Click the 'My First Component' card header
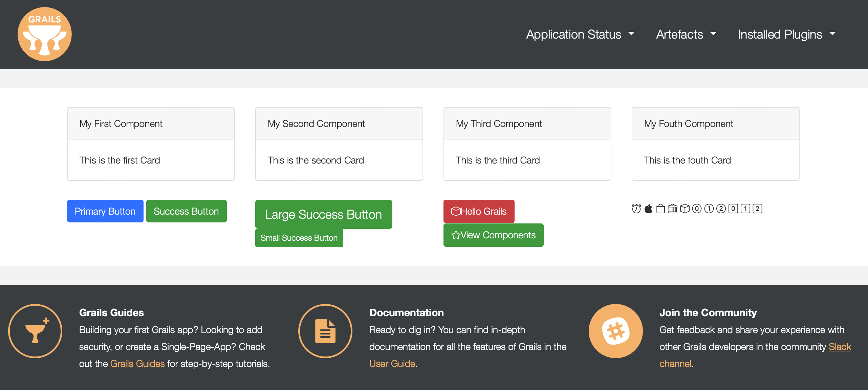The width and height of the screenshot is (868, 390). (151, 124)
